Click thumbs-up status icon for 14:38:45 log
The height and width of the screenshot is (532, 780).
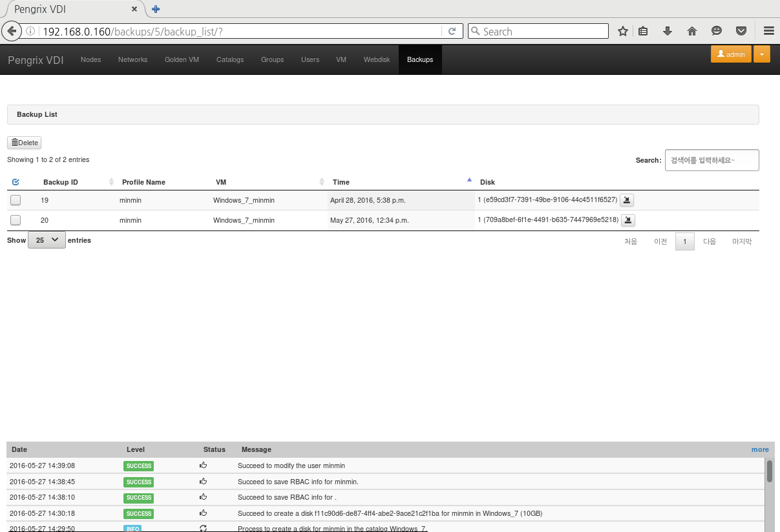203,481
